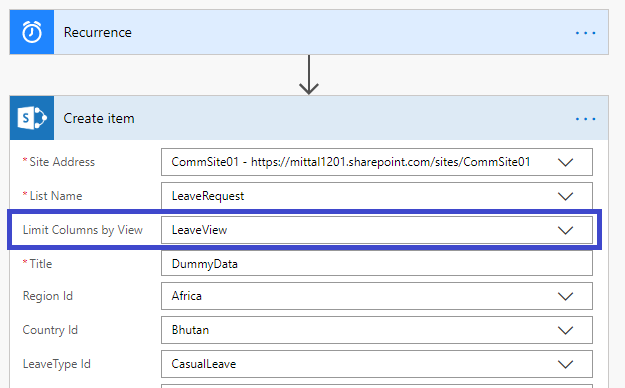Click the Africa region value

(x=187, y=296)
